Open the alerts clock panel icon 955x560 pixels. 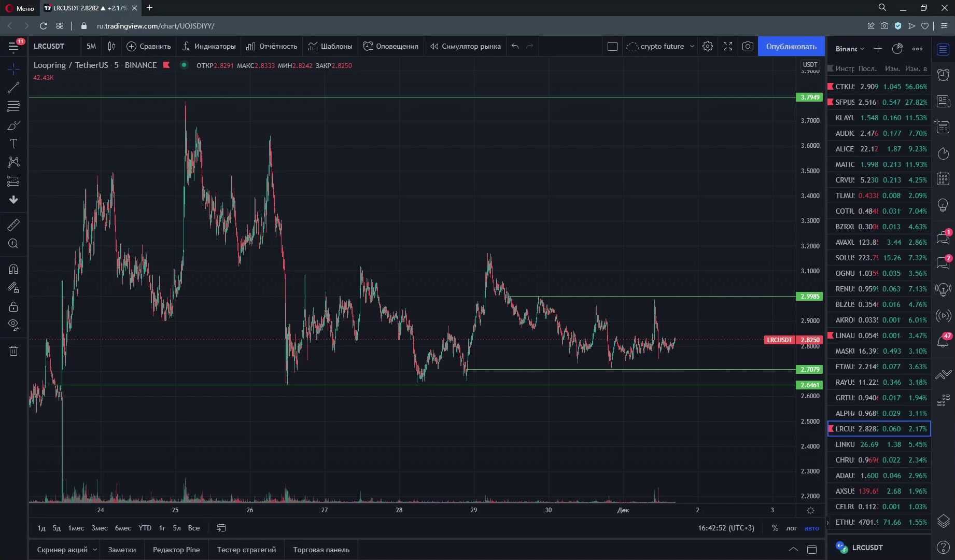click(x=943, y=75)
